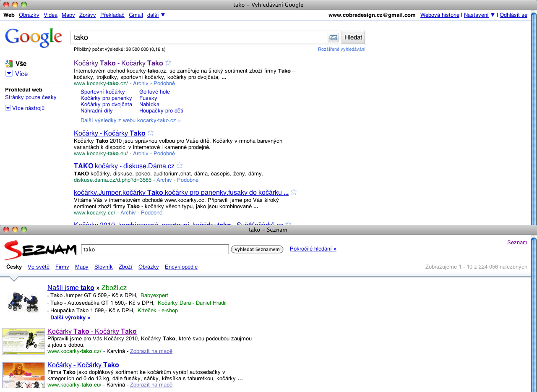Expand the Více option in Google sidebar
Screen dimensions: 537x392
[9, 73]
